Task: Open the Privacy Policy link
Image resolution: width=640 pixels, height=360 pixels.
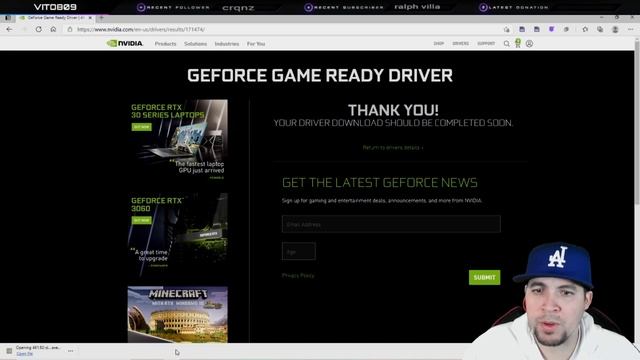Action: [x=298, y=276]
